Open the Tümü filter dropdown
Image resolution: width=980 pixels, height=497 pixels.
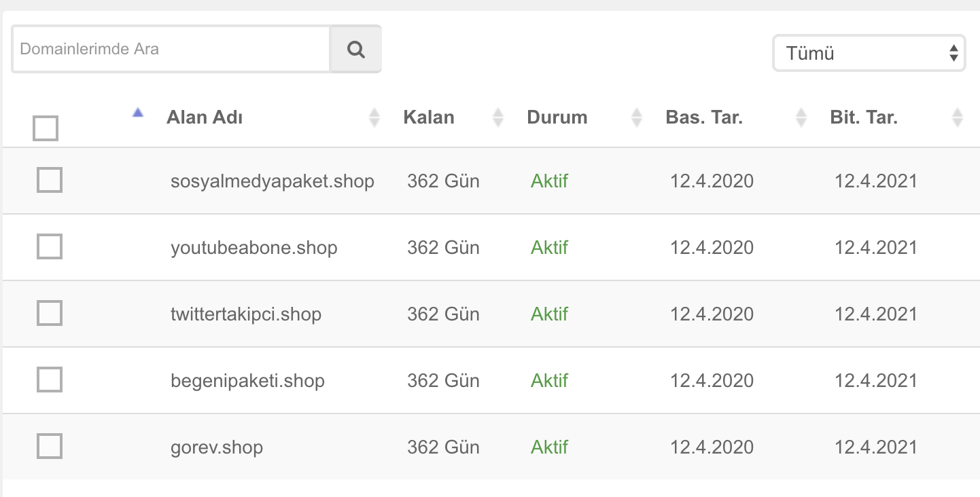[x=869, y=53]
